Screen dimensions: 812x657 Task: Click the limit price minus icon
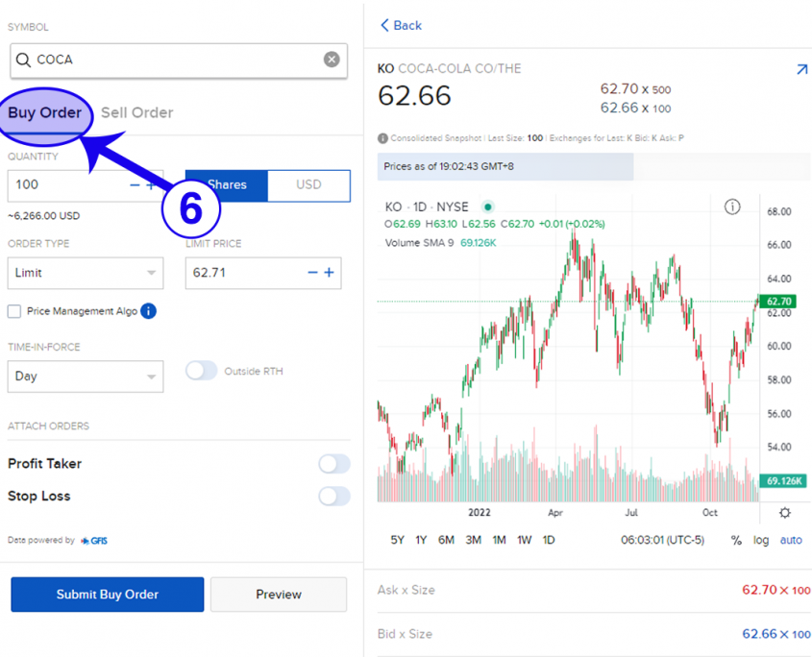pos(312,273)
